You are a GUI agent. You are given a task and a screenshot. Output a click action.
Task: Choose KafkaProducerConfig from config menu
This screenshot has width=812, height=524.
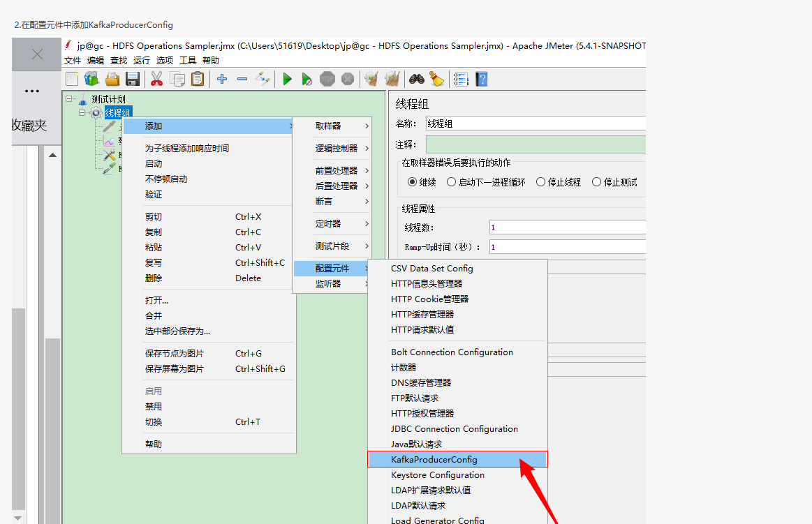(457, 459)
